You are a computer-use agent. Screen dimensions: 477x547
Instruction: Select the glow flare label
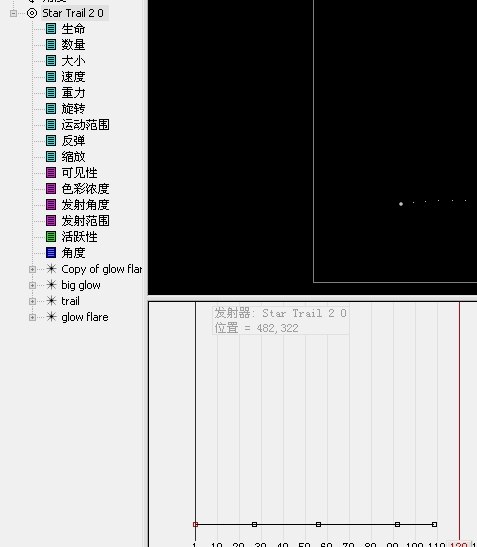[x=85, y=317]
